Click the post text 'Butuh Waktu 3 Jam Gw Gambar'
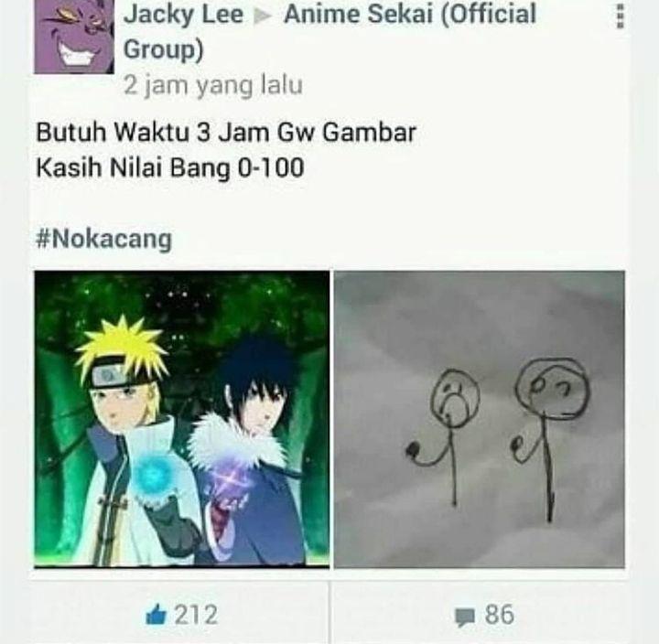 [226, 133]
